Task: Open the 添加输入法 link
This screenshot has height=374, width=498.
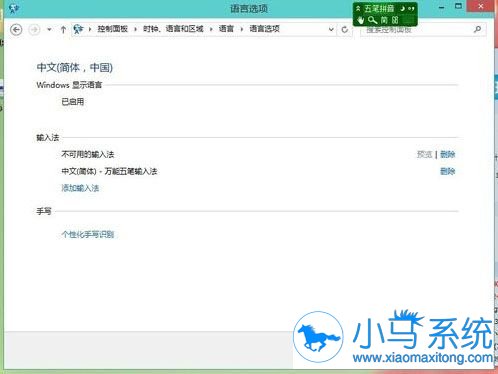Action: pos(80,188)
